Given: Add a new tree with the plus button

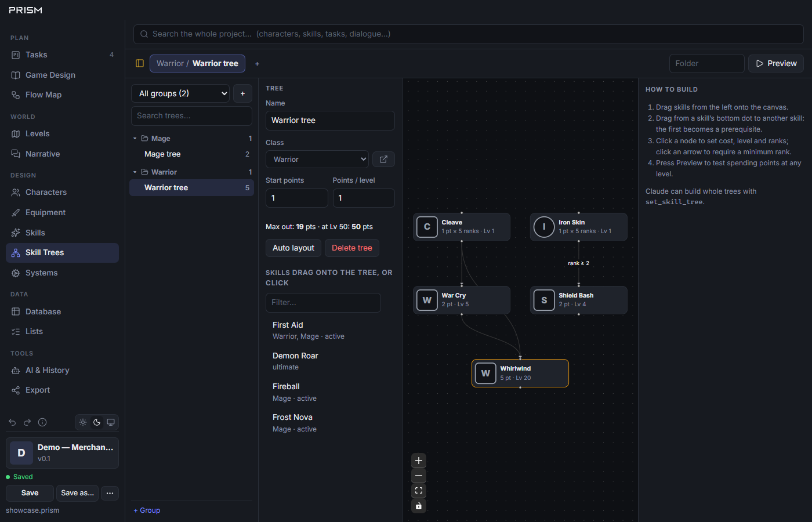Looking at the screenshot, I should 242,93.
